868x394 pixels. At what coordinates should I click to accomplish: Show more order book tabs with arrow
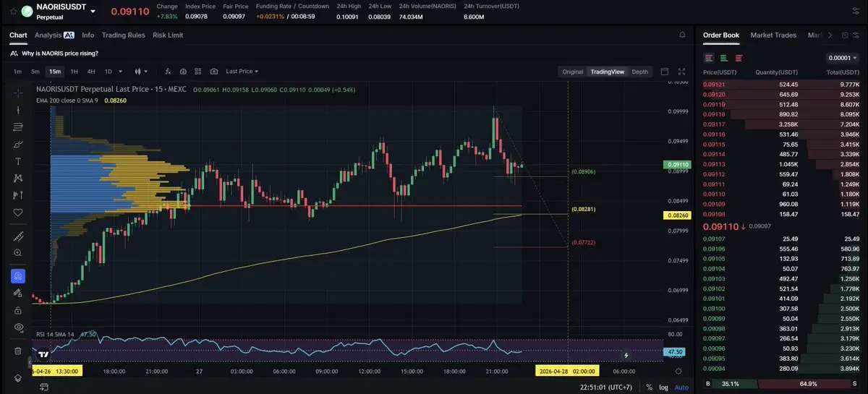coord(830,35)
